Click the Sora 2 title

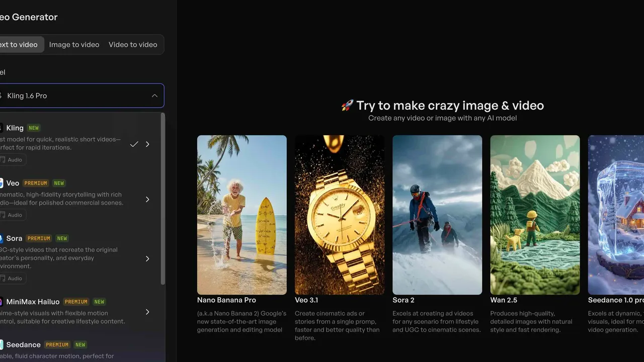pos(404,300)
